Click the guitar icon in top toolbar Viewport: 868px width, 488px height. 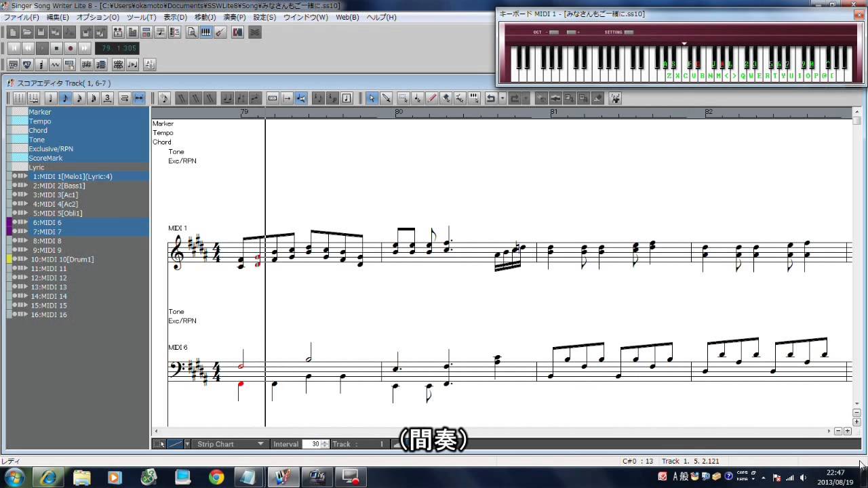click(x=220, y=32)
